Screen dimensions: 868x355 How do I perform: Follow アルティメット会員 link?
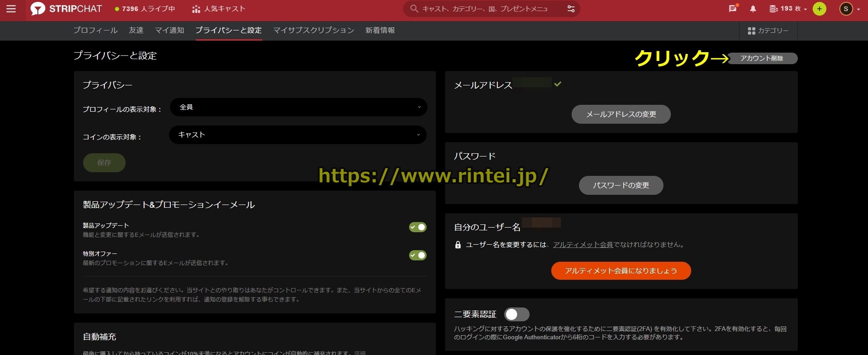[x=583, y=245]
